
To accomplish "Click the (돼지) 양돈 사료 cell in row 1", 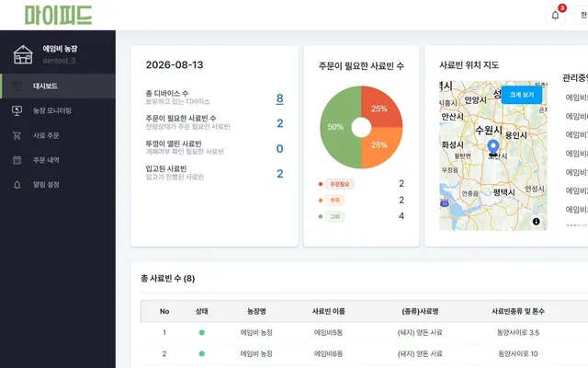I will (420, 332).
